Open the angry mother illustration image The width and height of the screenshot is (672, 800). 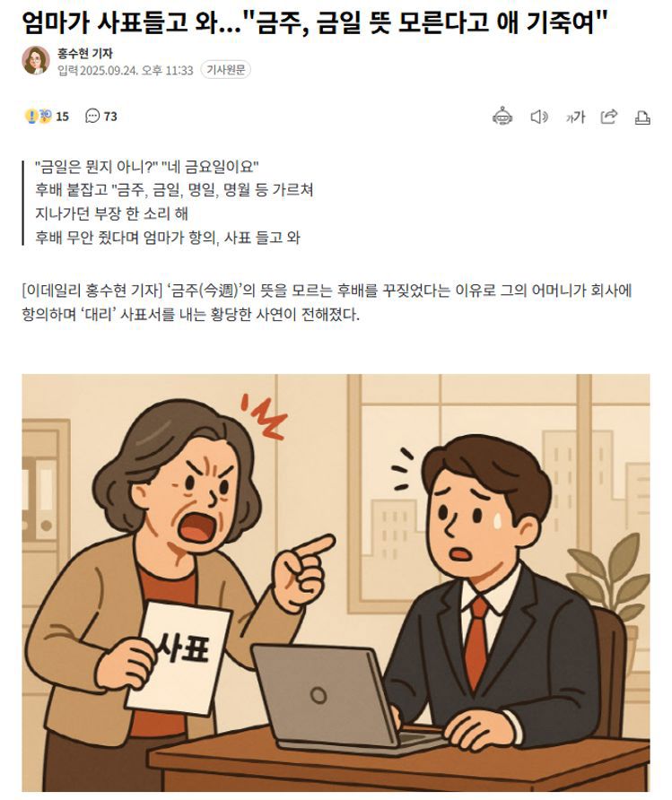[336, 583]
